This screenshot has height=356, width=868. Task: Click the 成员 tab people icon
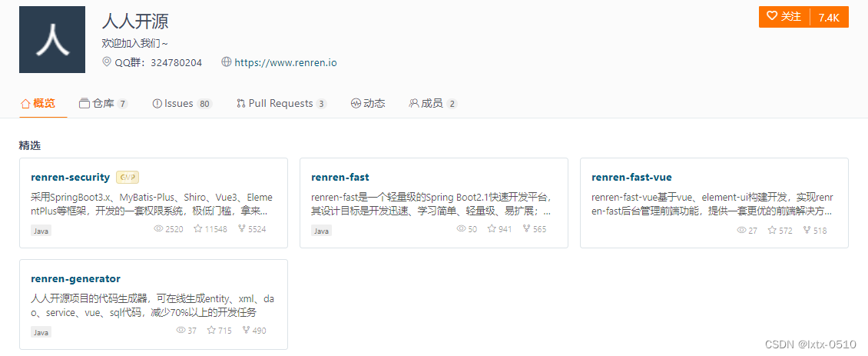tap(413, 103)
